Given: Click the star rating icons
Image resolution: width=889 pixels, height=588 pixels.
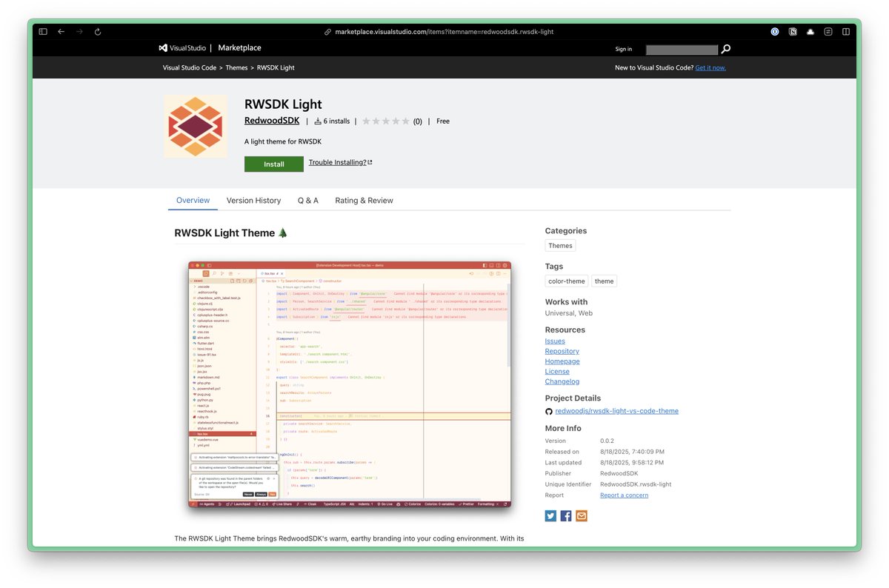Looking at the screenshot, I should pos(385,121).
